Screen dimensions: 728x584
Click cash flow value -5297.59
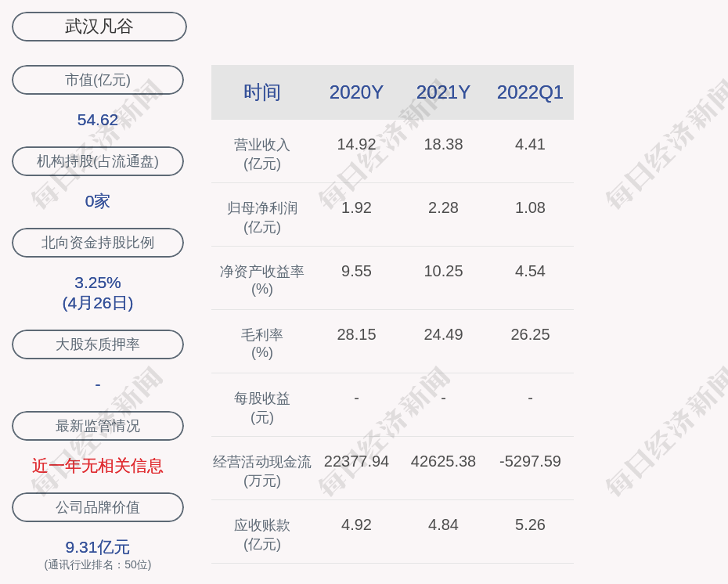pos(530,461)
